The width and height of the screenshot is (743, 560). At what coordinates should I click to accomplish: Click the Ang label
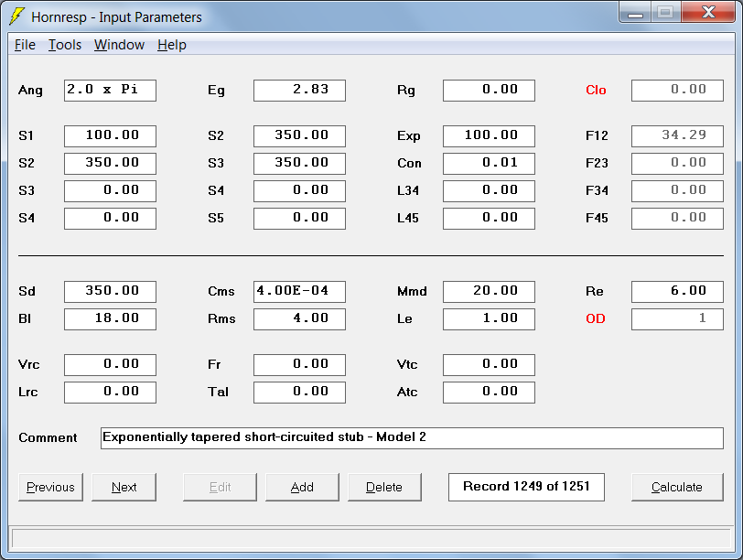[30, 90]
